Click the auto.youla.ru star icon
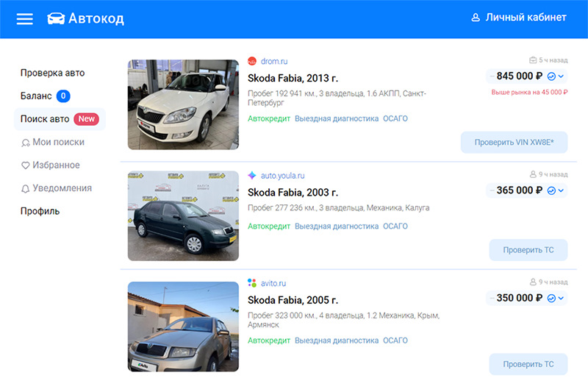588x389 pixels. click(252, 175)
